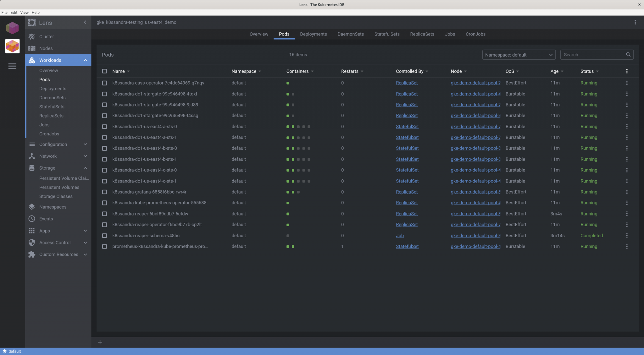Open the cluster options kebab menu at top right
Screen dimensions: 644x355
point(635,22)
